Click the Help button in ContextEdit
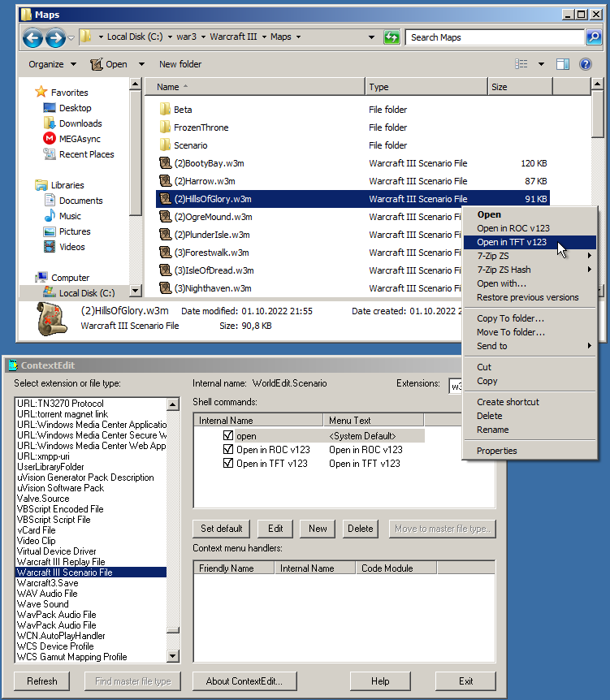The width and height of the screenshot is (610, 700). (380, 681)
